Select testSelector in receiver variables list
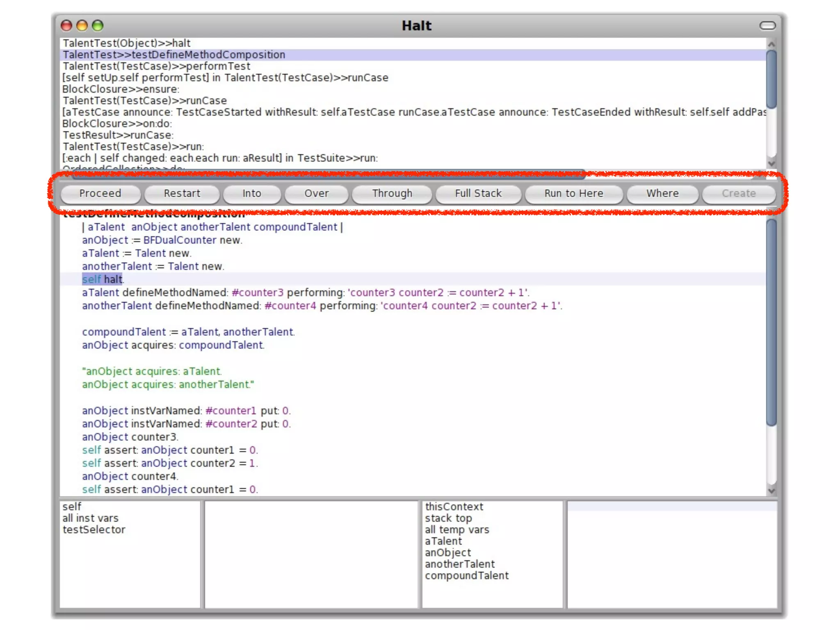Image resolution: width=840 pixels, height=630 pixels. pyautogui.click(x=94, y=530)
